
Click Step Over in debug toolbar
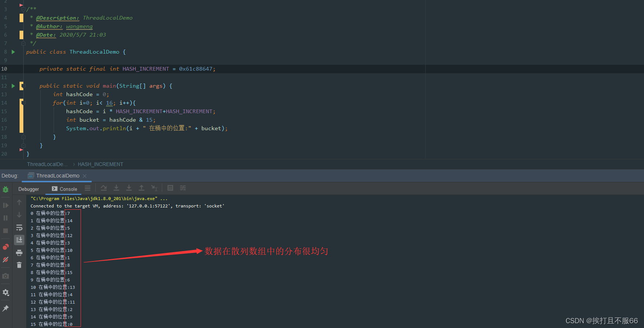104,188
